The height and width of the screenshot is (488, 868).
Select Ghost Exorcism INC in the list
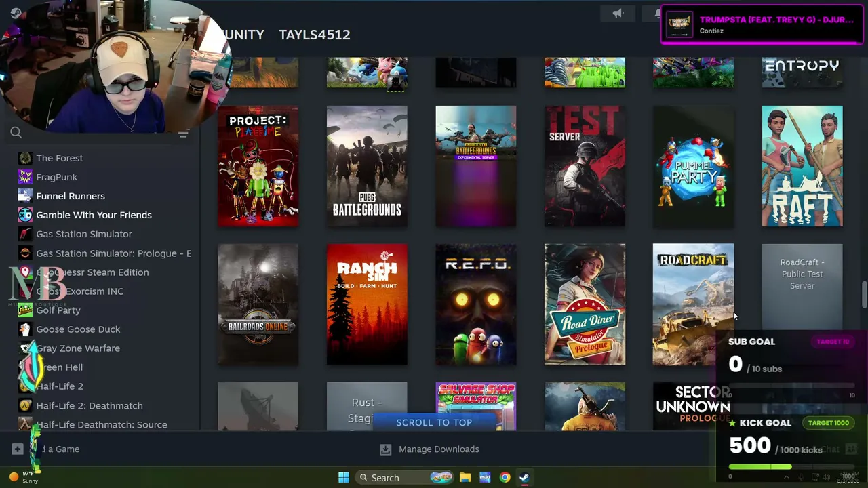pyautogui.click(x=80, y=291)
